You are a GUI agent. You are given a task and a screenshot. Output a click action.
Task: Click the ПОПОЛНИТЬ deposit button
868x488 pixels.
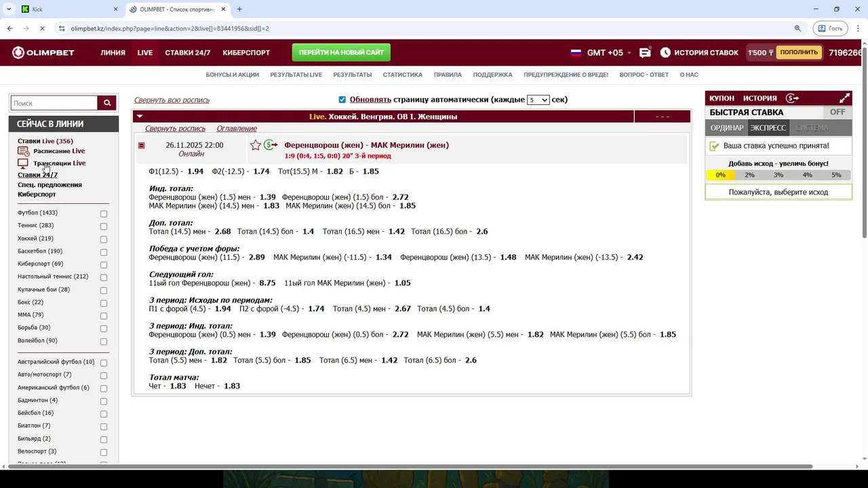[x=799, y=52]
